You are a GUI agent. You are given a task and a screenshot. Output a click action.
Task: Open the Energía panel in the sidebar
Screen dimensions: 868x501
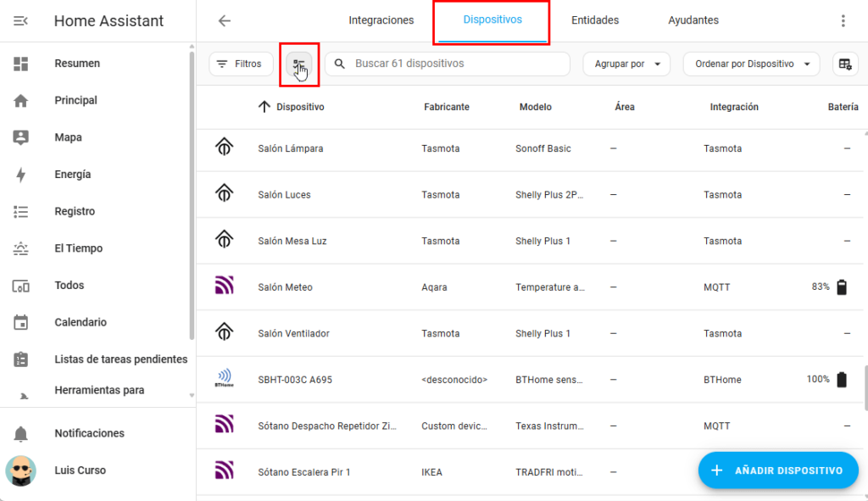pyautogui.click(x=72, y=175)
